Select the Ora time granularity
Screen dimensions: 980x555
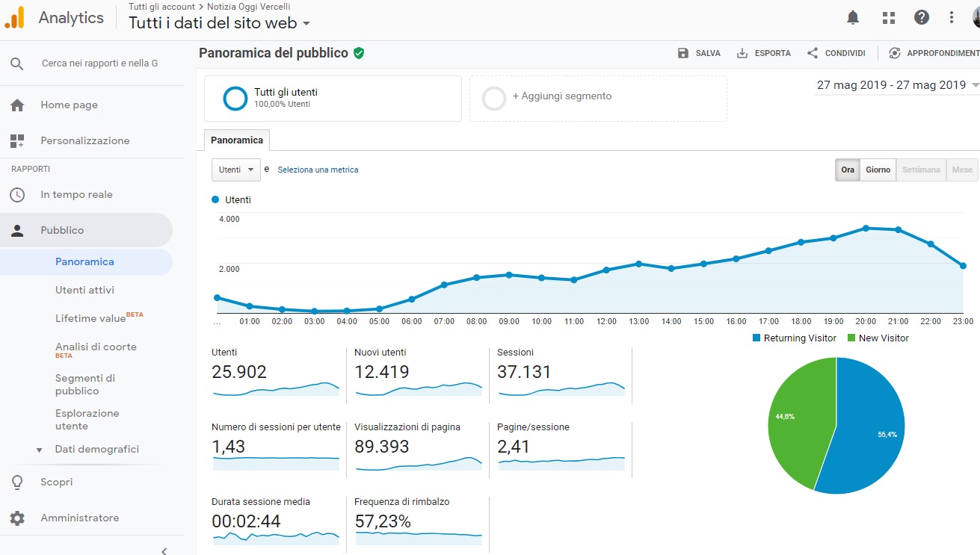(x=848, y=170)
